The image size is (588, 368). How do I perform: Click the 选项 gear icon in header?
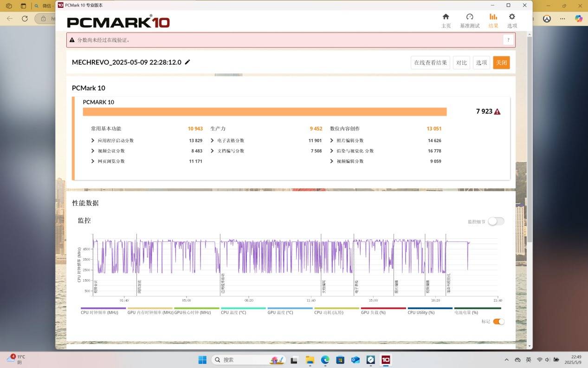tap(512, 17)
